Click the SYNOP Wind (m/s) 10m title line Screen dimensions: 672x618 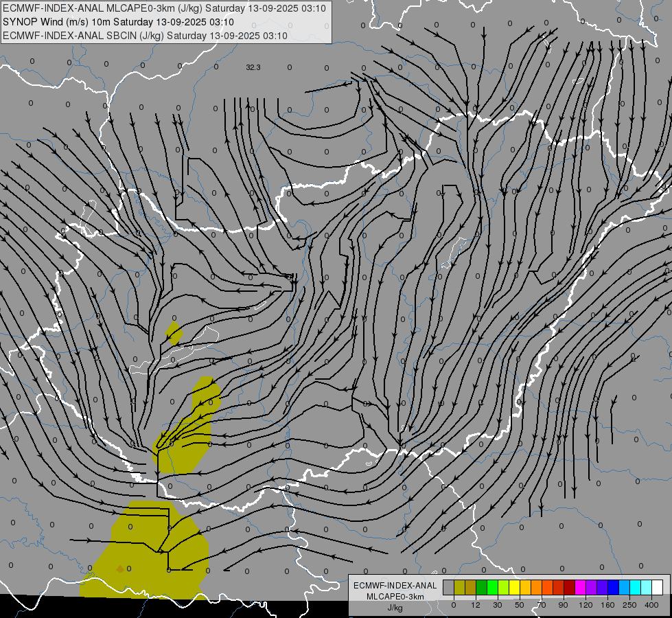point(118,22)
